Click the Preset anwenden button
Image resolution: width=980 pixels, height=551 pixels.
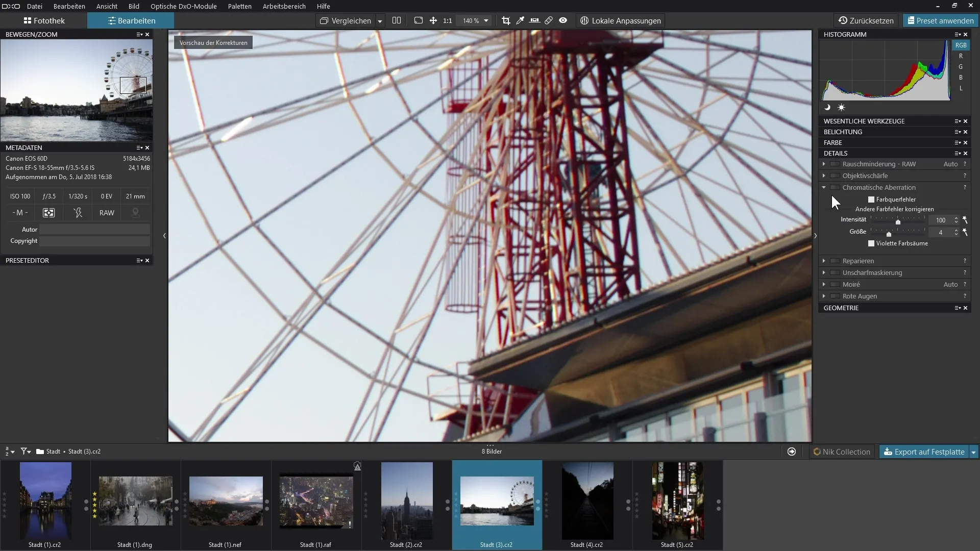[939, 21]
